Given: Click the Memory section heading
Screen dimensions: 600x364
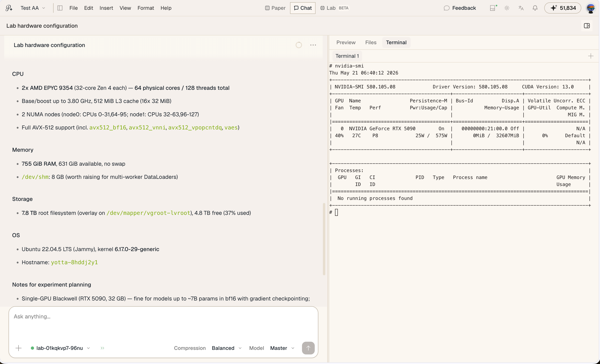Looking at the screenshot, I should [23, 150].
